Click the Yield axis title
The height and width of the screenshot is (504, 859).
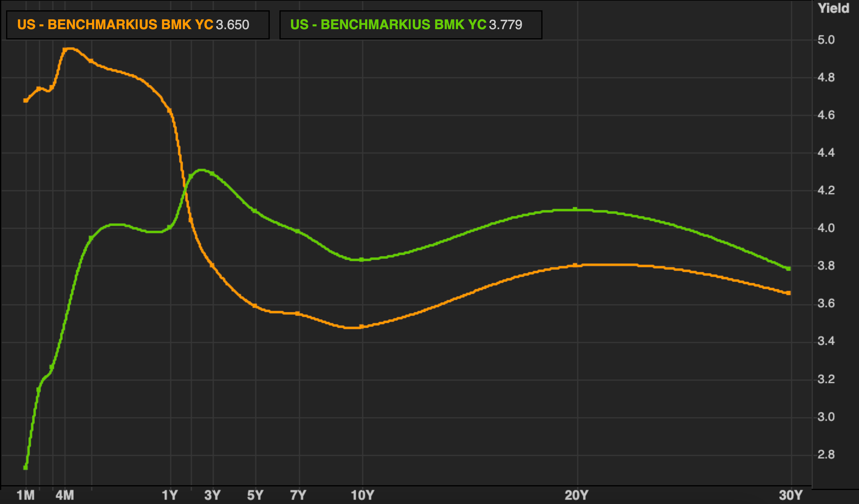coord(833,8)
